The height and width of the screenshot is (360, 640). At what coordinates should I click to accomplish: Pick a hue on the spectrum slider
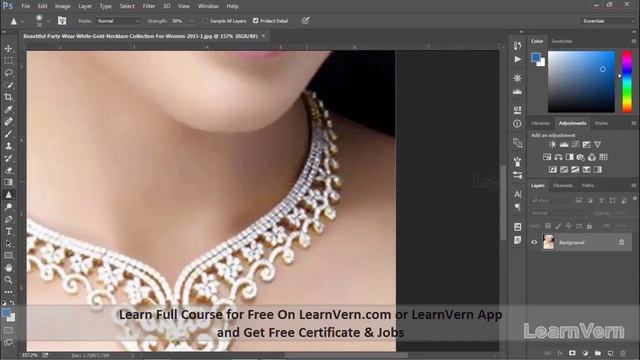point(627,81)
